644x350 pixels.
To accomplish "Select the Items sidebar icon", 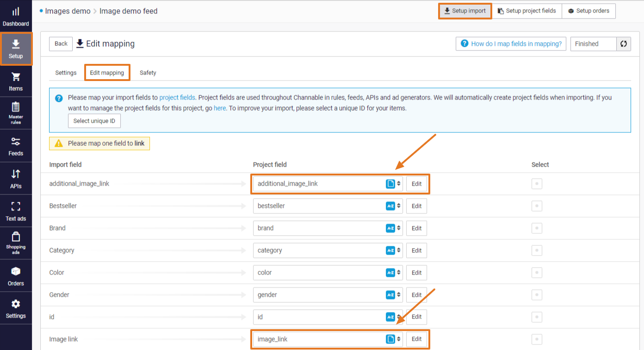I will tap(16, 81).
